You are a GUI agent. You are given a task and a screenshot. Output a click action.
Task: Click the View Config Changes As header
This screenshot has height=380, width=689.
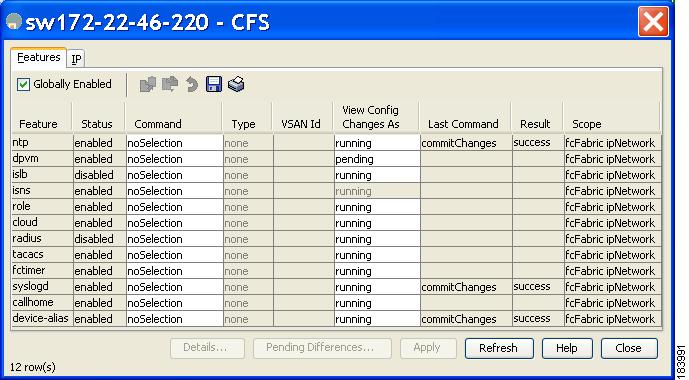coord(376,118)
